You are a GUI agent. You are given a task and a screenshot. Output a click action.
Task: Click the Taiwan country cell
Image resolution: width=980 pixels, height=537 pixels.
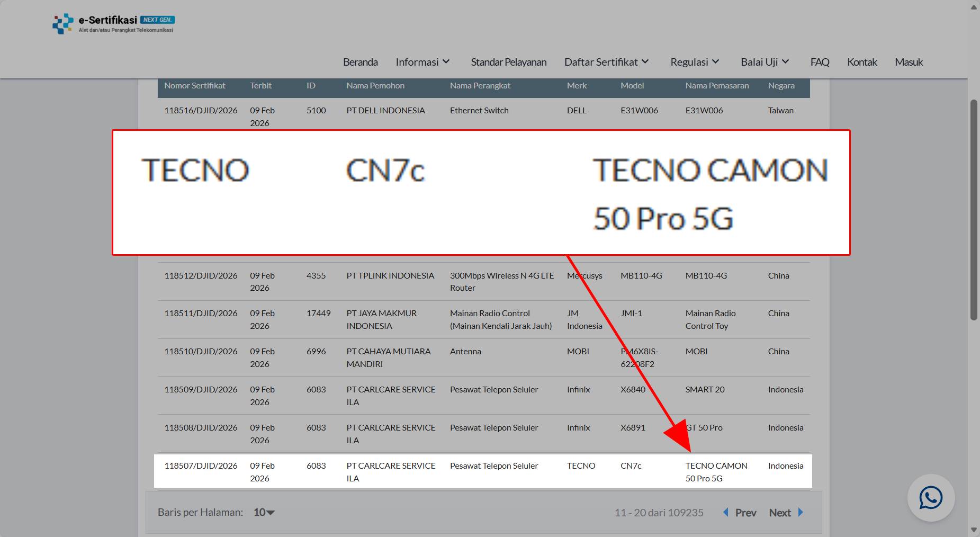pos(780,110)
